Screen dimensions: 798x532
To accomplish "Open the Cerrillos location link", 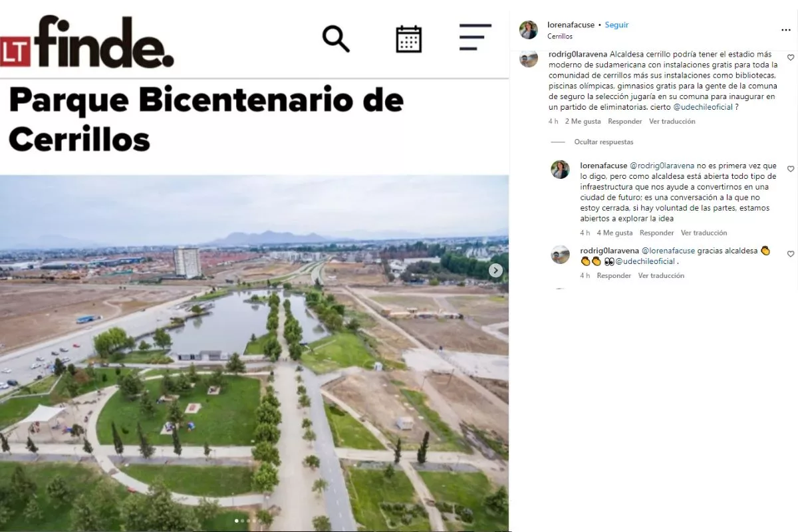I will tap(560, 36).
